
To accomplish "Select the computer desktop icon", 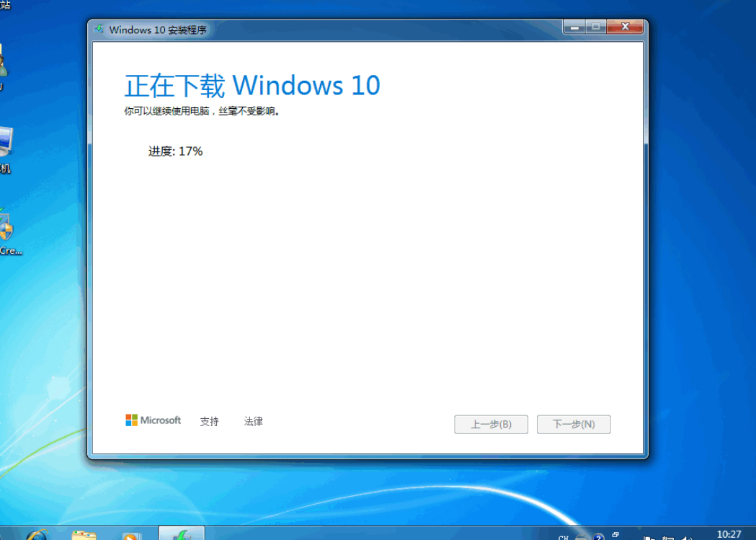I will point(6,149).
